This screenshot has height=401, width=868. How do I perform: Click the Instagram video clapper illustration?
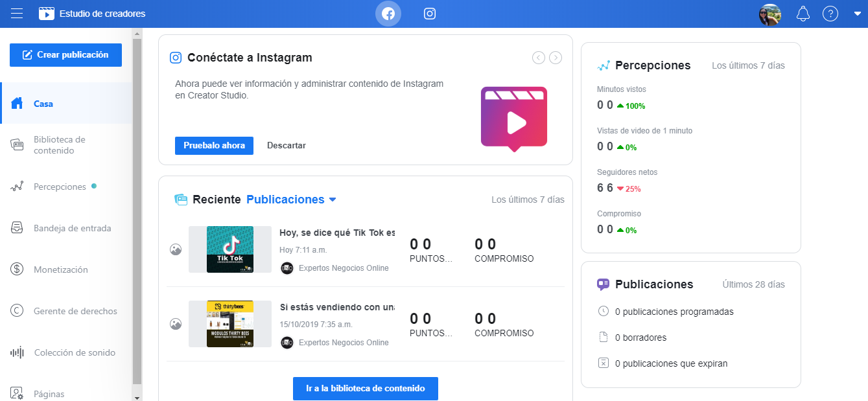coord(514,119)
